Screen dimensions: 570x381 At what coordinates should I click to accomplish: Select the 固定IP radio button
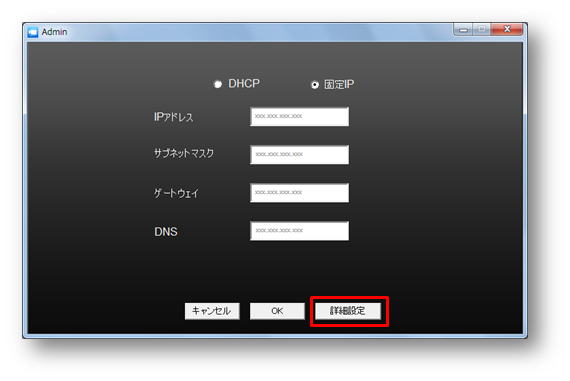pos(315,85)
